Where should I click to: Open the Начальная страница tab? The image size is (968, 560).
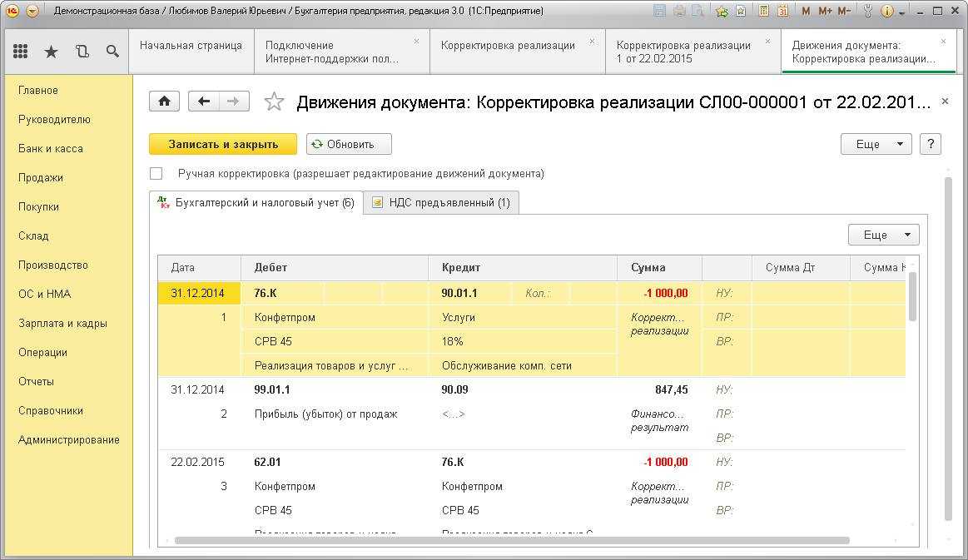(x=191, y=46)
